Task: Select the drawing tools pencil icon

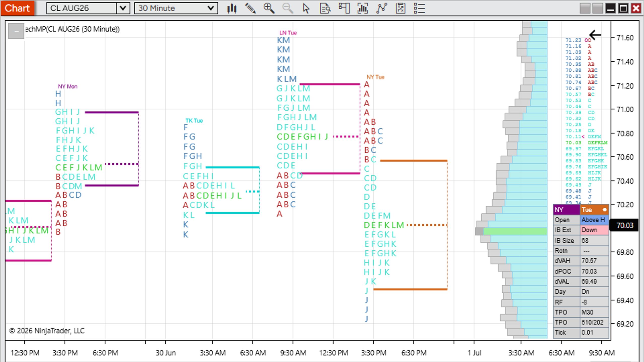Action: (x=250, y=8)
